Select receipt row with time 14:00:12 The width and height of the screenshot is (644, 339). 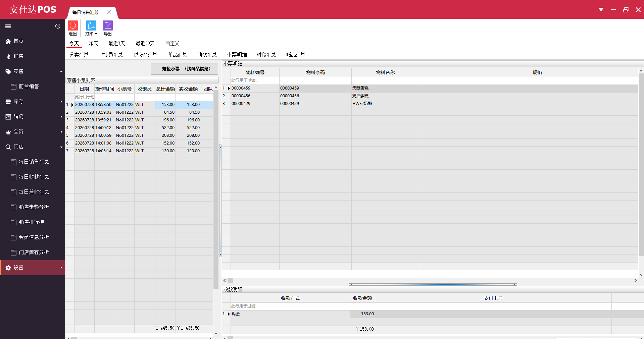point(139,128)
